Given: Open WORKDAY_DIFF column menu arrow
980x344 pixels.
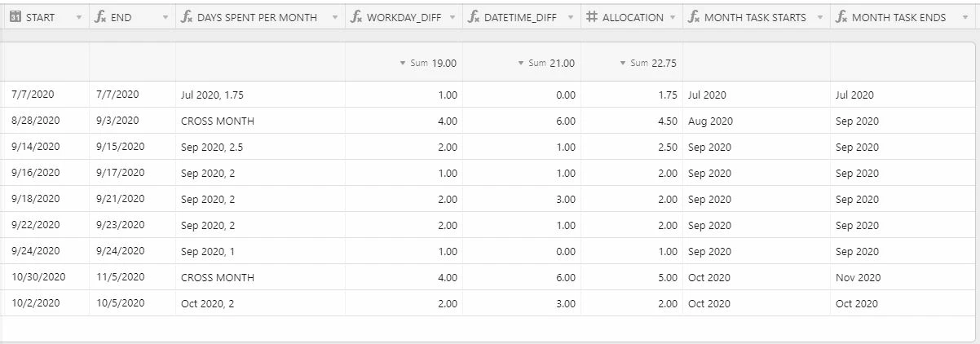Looking at the screenshot, I should (x=452, y=18).
